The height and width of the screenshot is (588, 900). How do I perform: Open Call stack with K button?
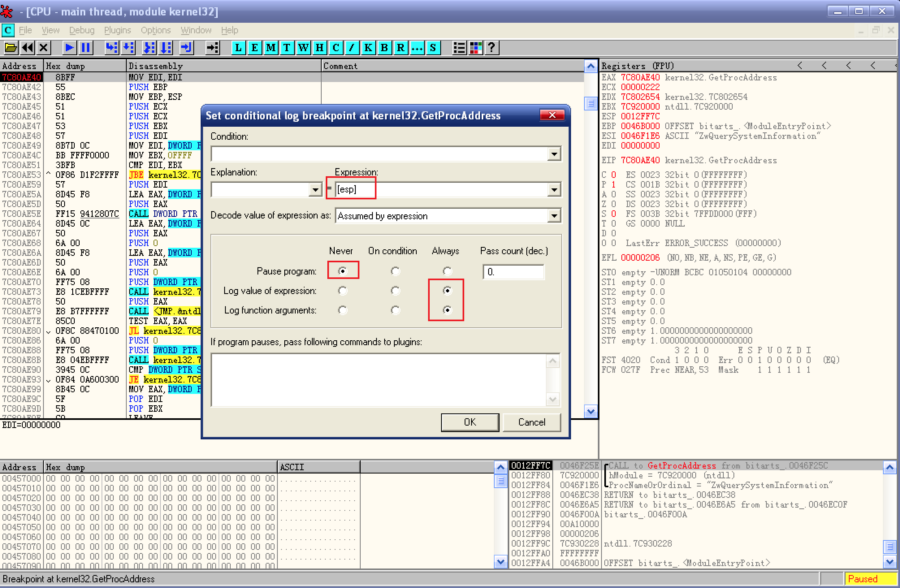[368, 48]
